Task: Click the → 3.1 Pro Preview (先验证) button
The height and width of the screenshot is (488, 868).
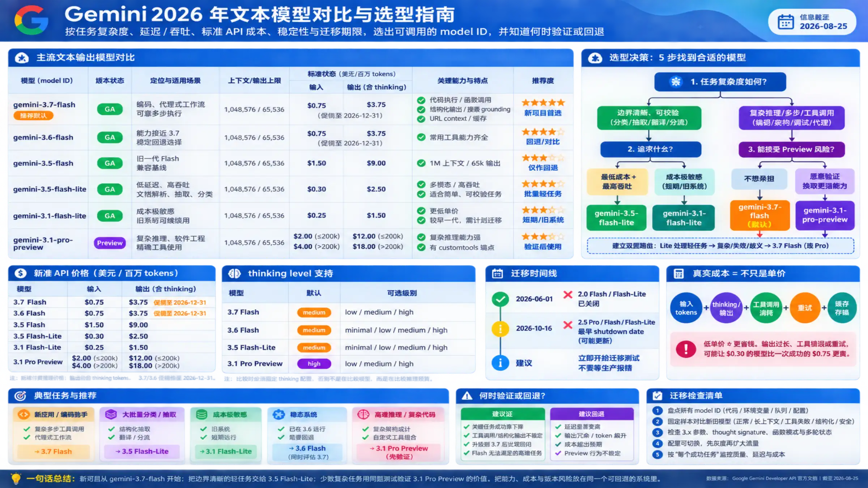Action: coord(399,452)
